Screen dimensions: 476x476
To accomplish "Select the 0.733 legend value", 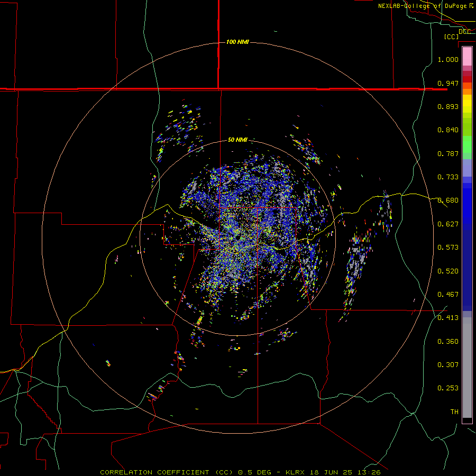I will point(448,177).
